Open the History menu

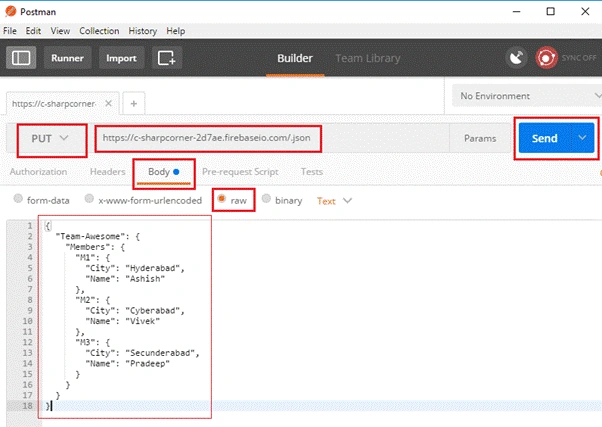[x=142, y=31]
